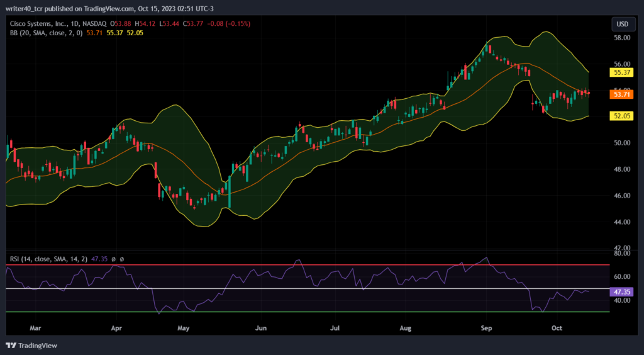
Task: Click the Jul label on time axis
Action: click(335, 329)
